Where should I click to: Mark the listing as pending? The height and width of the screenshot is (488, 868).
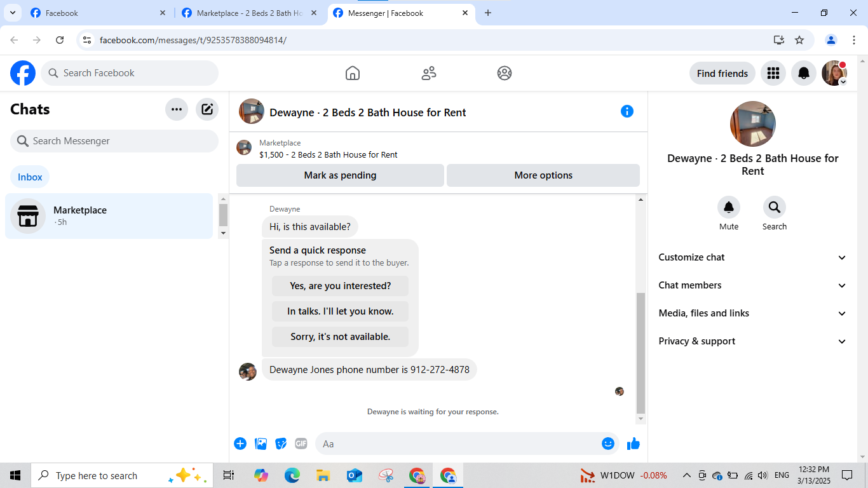point(340,175)
